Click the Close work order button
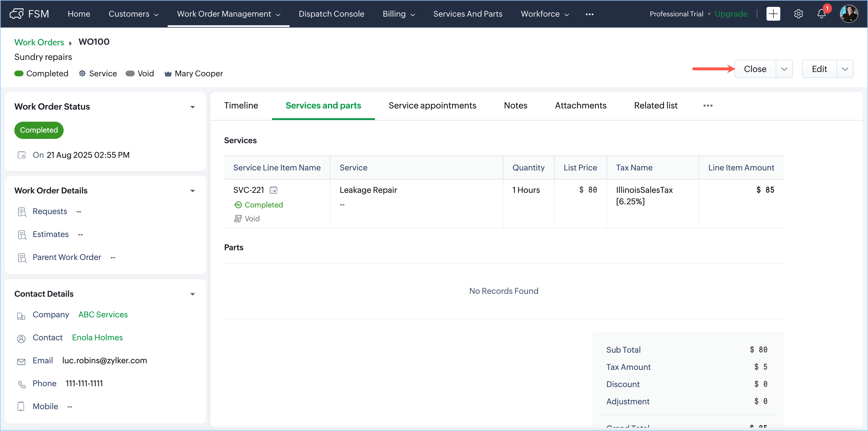Image resolution: width=868 pixels, height=431 pixels. coord(755,69)
